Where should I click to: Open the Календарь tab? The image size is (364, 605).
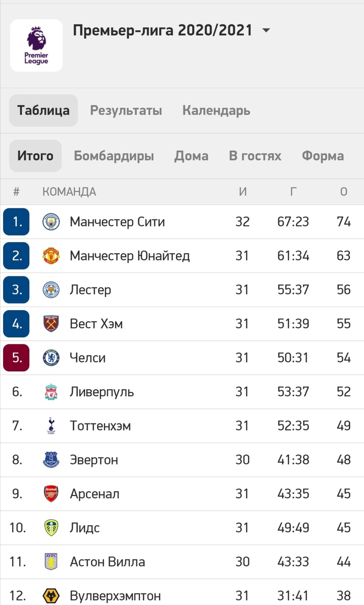216,110
